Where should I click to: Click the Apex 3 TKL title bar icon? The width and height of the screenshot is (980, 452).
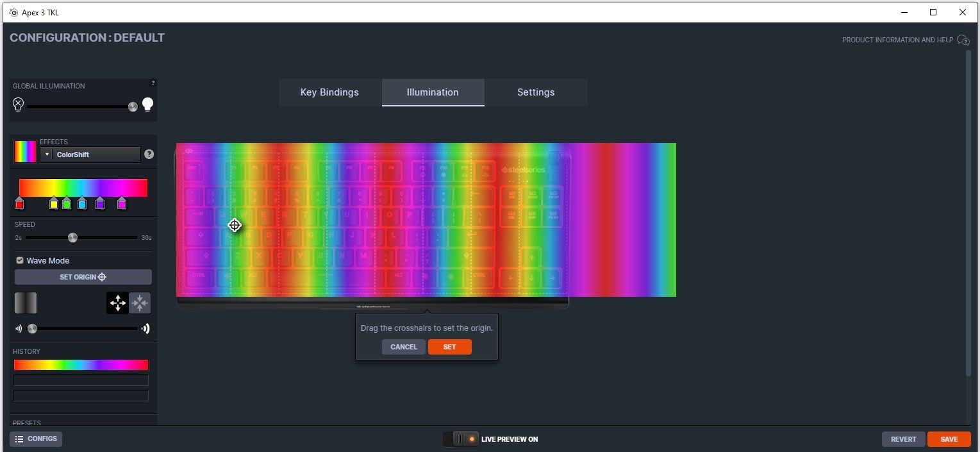pos(13,12)
